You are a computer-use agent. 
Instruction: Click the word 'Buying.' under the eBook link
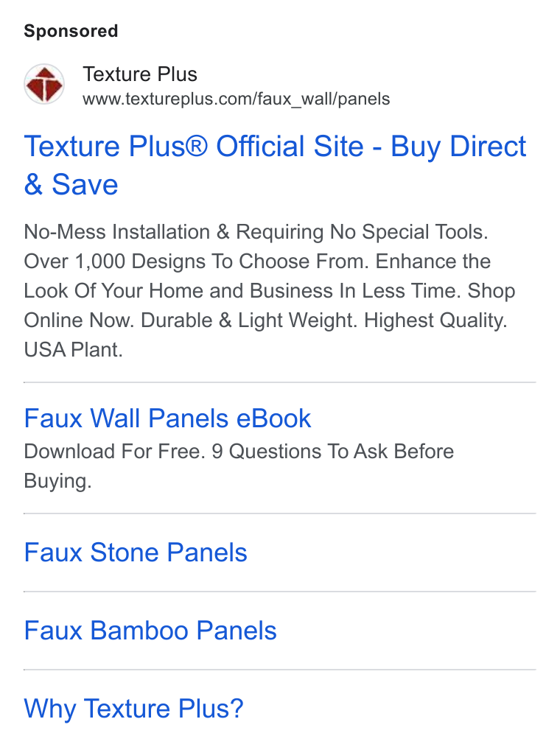tap(57, 481)
